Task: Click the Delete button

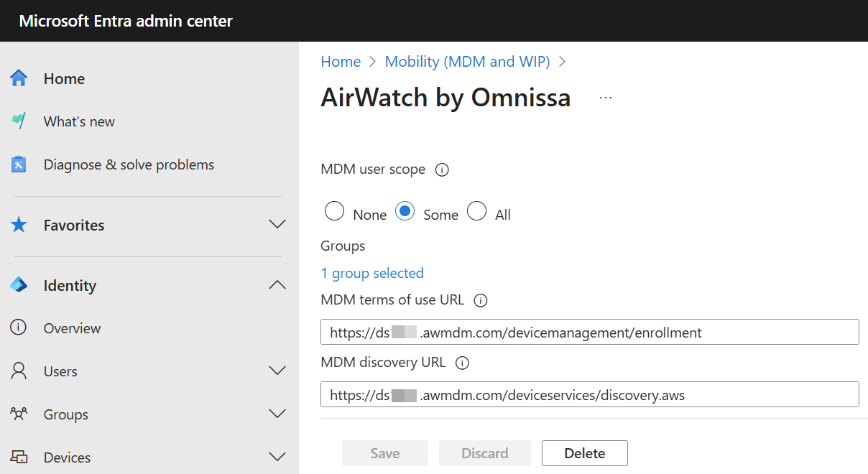Action: [x=585, y=453]
